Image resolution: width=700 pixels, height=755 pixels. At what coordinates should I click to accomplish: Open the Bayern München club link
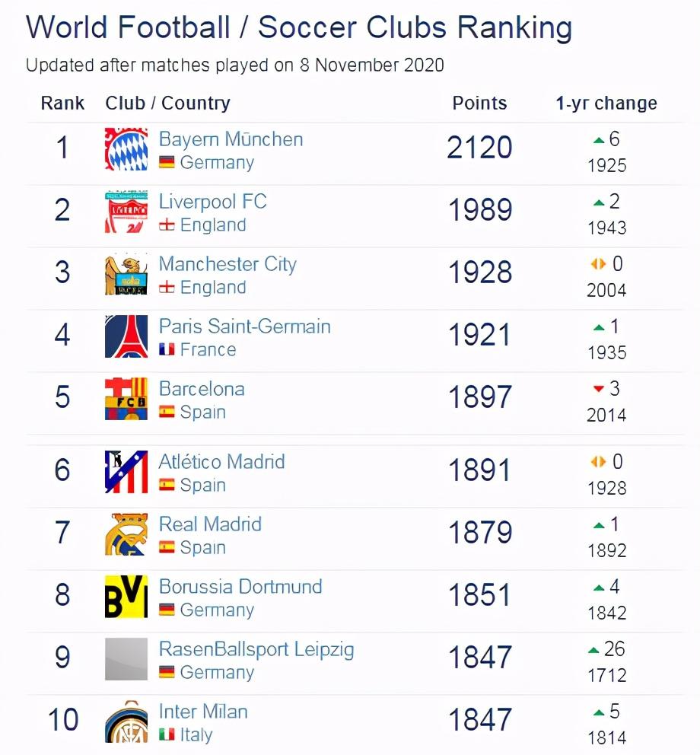click(231, 139)
